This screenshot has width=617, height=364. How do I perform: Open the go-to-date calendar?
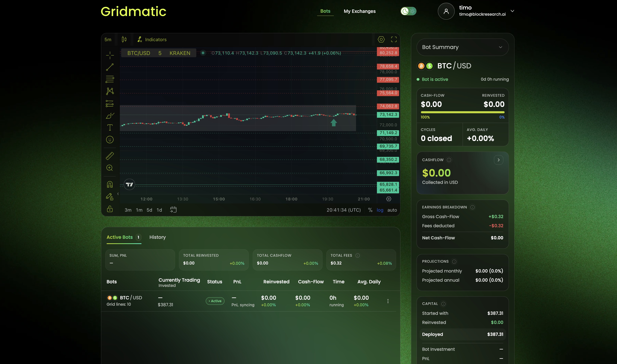[173, 210]
